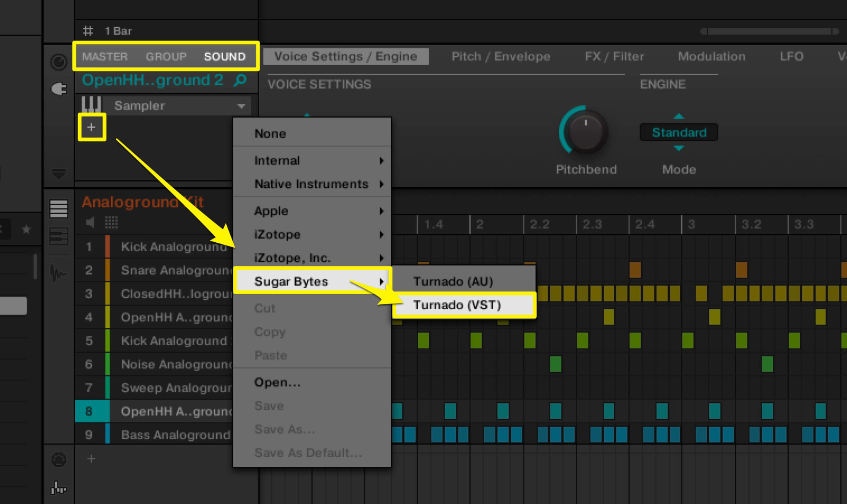Select sound slot 4 OpenHH A..ground
847x504 pixels.
pos(154,318)
